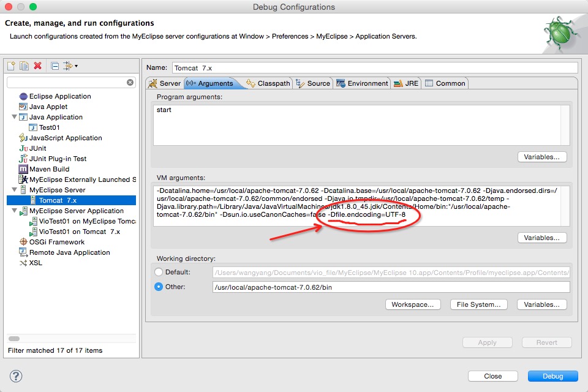588x392 pixels.
Task: Select the Default working directory radio
Action: click(159, 272)
